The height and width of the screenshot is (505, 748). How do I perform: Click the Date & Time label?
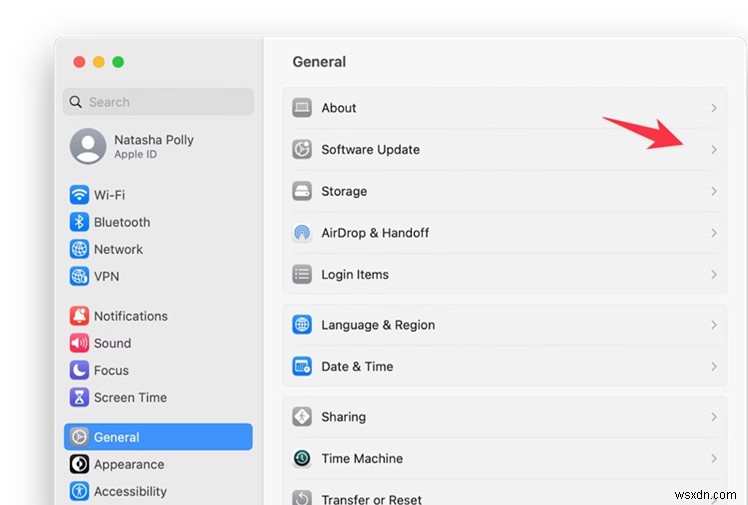357,367
